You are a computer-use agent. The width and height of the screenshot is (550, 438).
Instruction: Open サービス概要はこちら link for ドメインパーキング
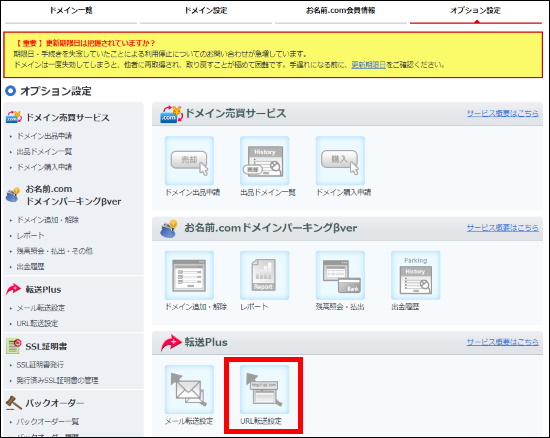(502, 228)
